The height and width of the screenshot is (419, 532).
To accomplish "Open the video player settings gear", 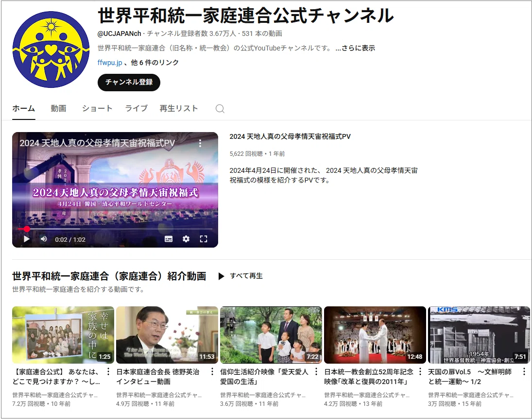I will 186,239.
